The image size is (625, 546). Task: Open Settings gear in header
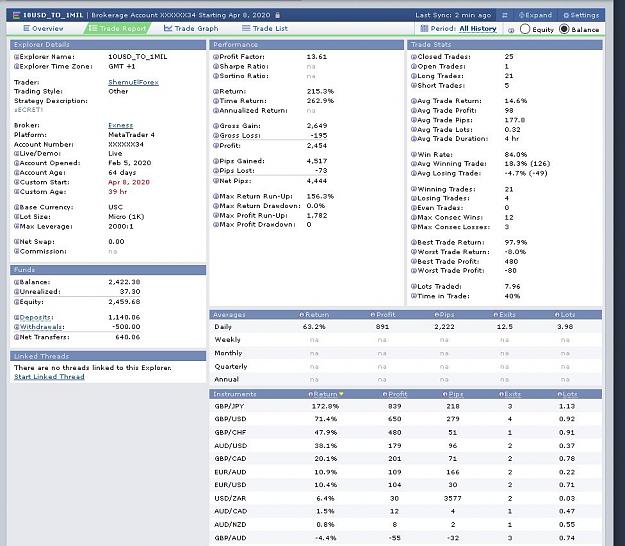pos(566,15)
